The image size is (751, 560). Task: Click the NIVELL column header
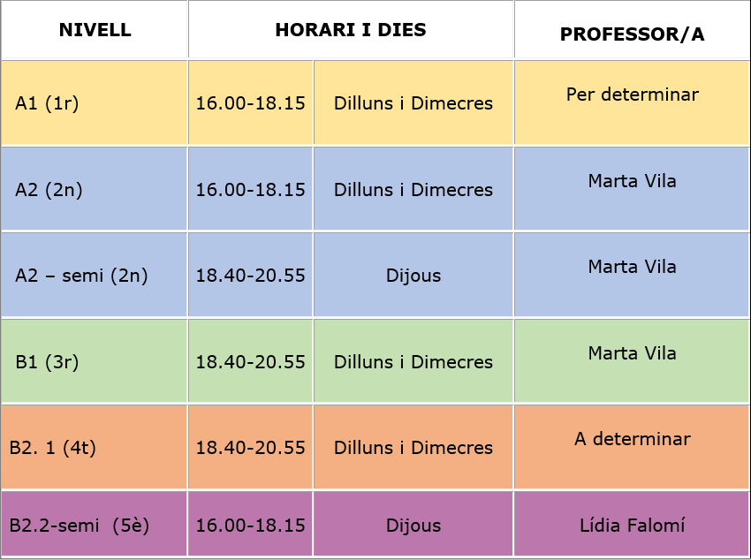coord(95,30)
